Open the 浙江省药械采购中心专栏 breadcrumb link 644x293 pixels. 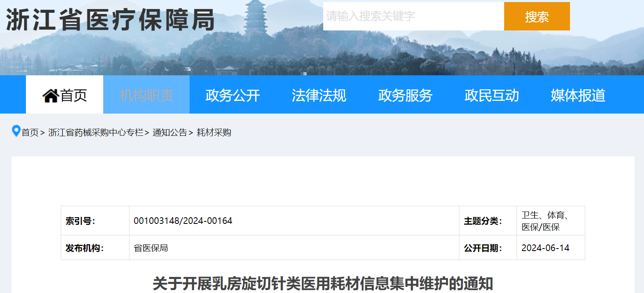pos(96,133)
